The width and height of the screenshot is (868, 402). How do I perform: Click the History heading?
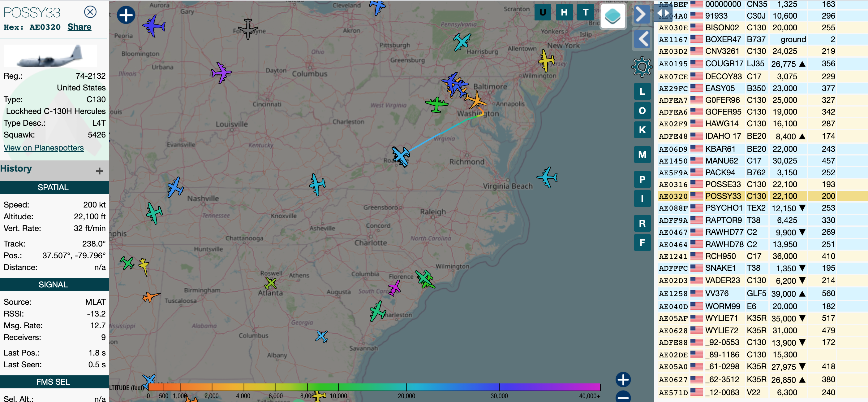click(x=16, y=168)
